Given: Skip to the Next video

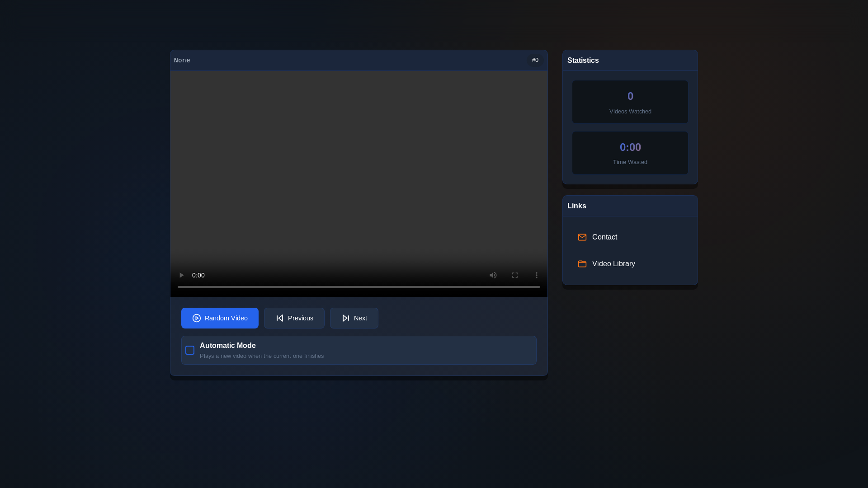Looking at the screenshot, I should (x=354, y=318).
